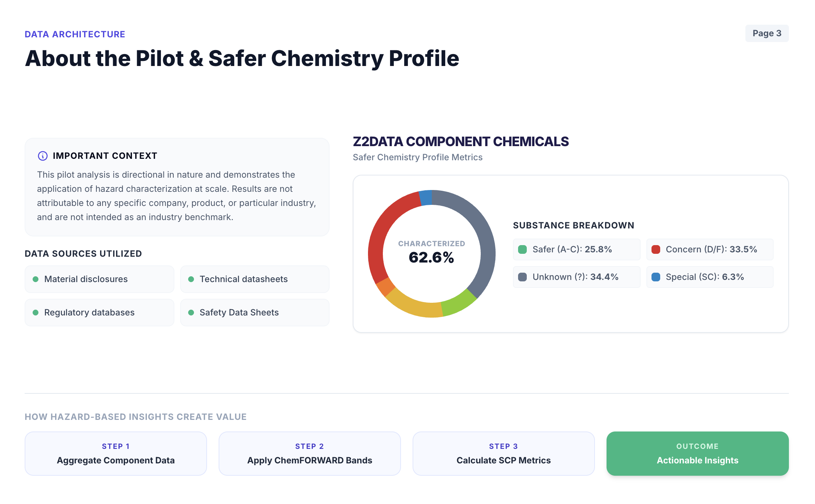Click the Page 3 badge
Screen dimensions: 815x504
767,33
